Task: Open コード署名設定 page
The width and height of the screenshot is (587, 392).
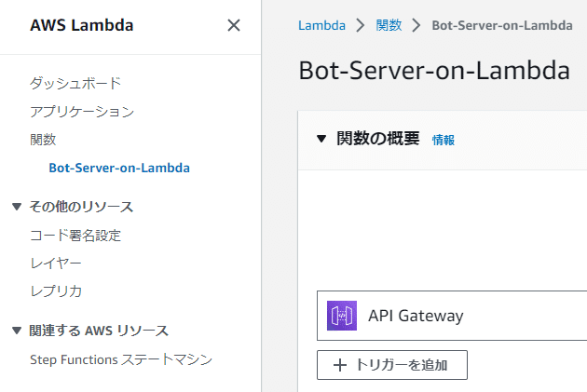Action: pos(75,236)
